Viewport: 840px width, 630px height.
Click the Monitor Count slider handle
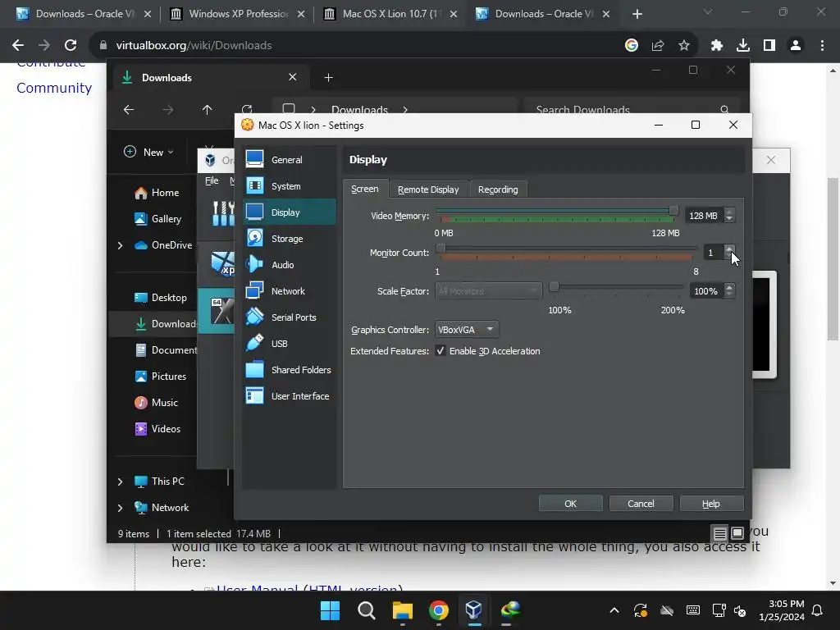tap(441, 248)
